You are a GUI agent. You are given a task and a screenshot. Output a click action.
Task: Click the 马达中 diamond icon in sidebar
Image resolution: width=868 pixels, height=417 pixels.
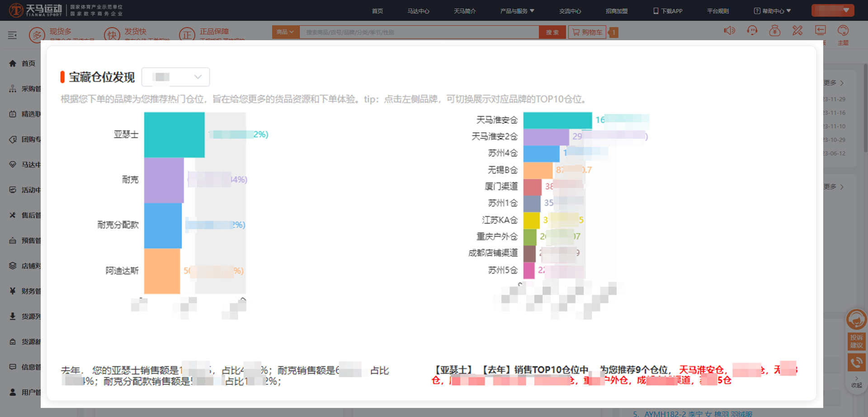coord(13,164)
